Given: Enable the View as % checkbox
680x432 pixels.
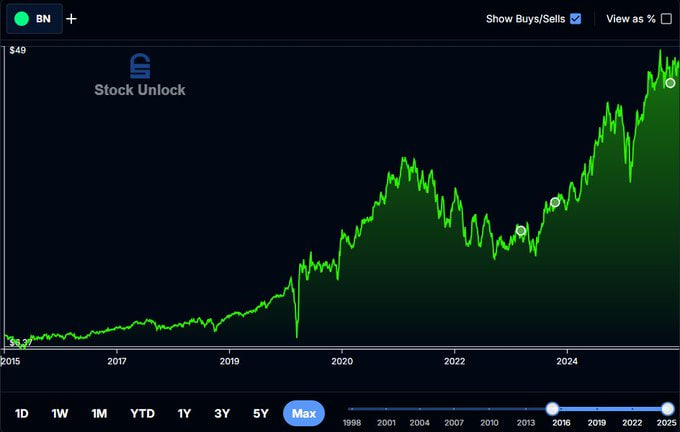Looking at the screenshot, I should click(x=666, y=18).
